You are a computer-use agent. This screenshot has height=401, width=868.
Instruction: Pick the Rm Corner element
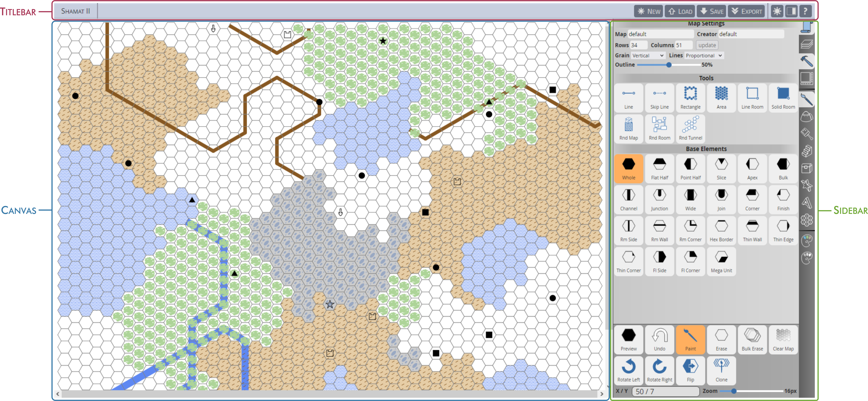(x=690, y=231)
